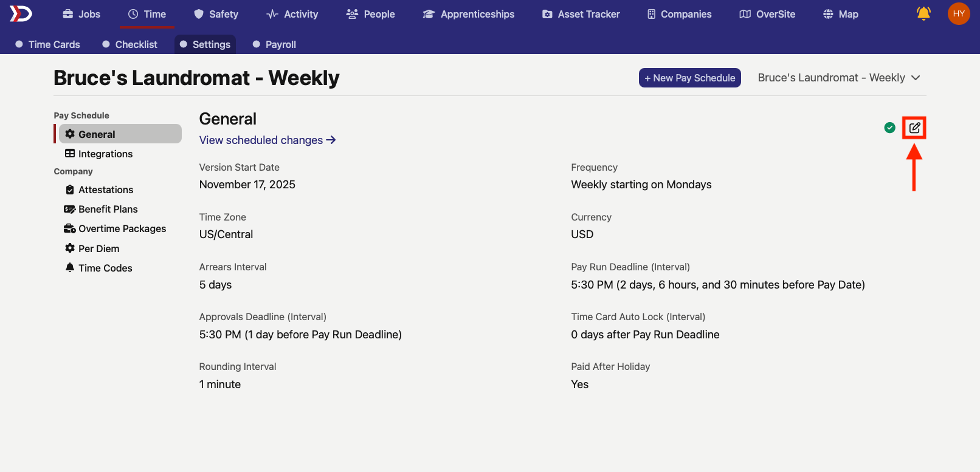The image size is (980, 472).
Task: Click the green checkmark status icon
Action: point(889,128)
